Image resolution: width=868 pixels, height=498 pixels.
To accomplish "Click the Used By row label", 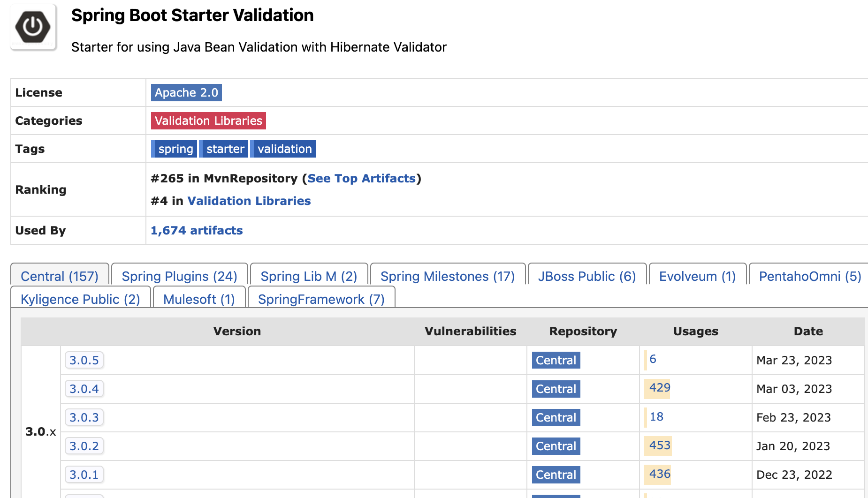I will [x=40, y=230].
